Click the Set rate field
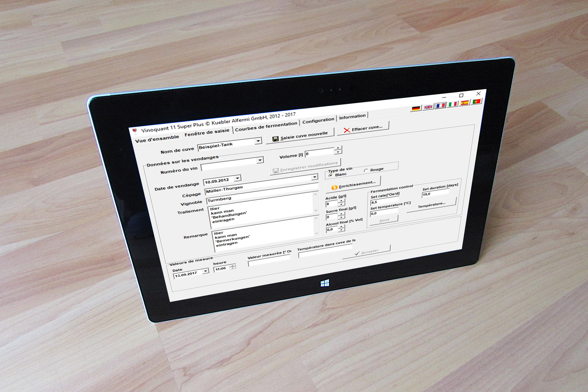Screen dimensions: 588x392 [x=385, y=201]
